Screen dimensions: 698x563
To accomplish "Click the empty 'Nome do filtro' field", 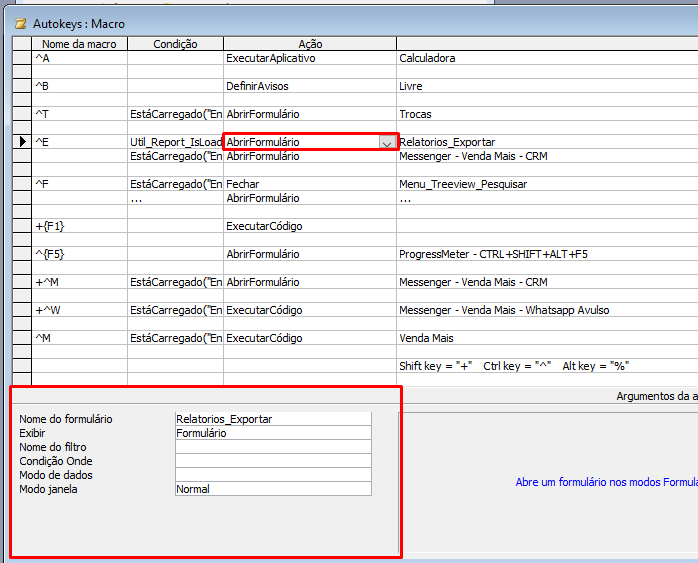I will 272,447.
